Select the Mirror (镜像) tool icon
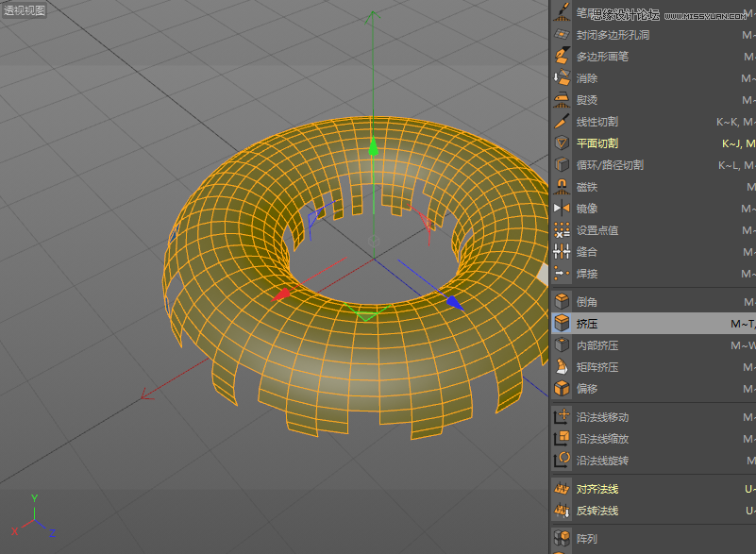 coord(562,209)
